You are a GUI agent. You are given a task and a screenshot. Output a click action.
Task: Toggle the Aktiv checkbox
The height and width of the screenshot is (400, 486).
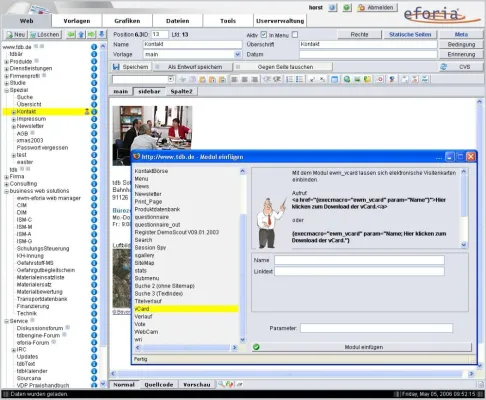pyautogui.click(x=264, y=34)
